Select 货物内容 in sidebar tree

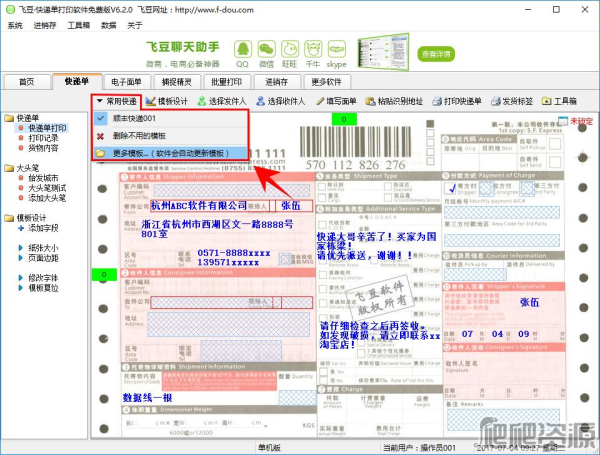click(x=43, y=148)
